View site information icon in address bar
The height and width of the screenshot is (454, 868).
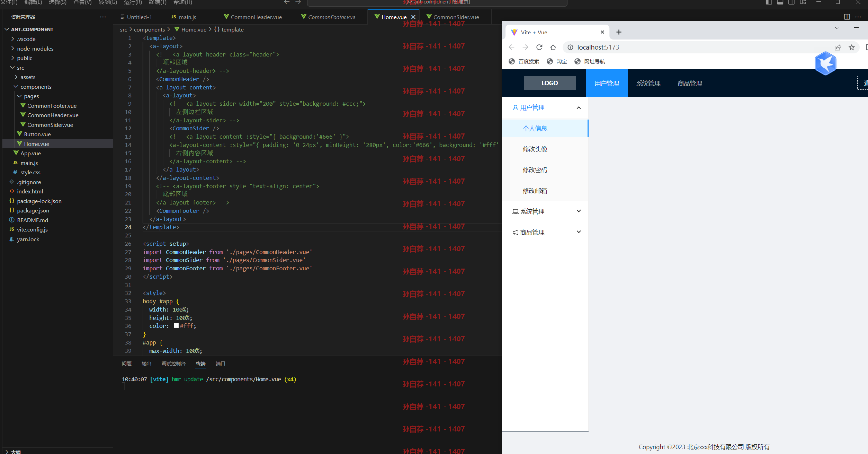[570, 47]
